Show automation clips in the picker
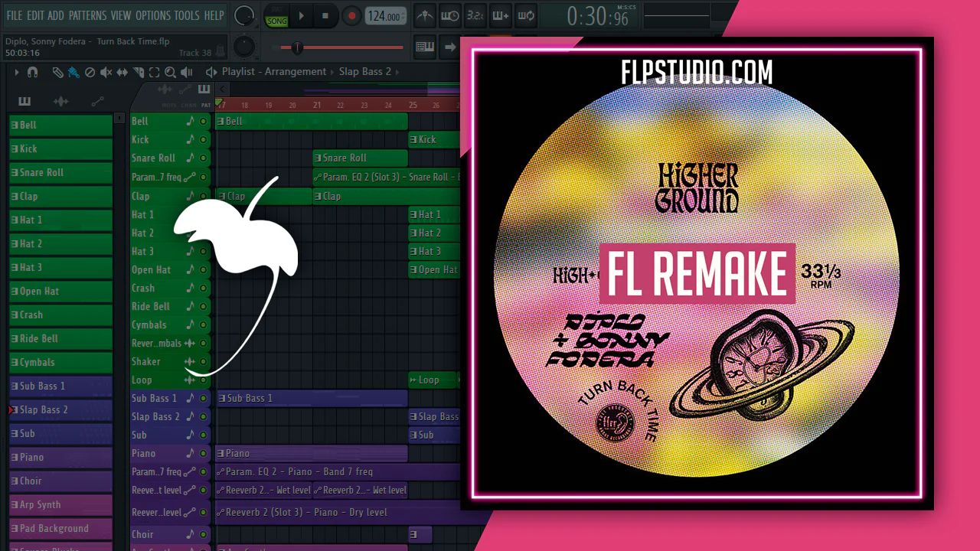The width and height of the screenshot is (980, 551). click(x=97, y=102)
